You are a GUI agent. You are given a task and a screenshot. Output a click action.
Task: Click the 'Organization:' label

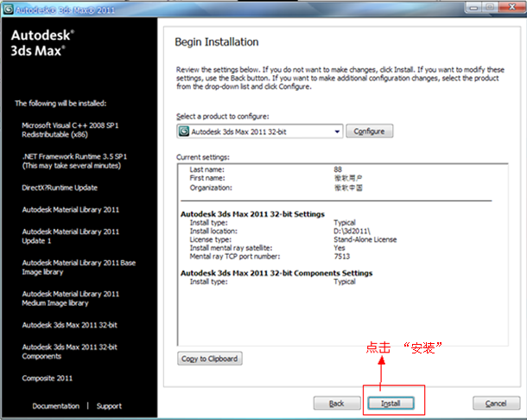coord(211,188)
